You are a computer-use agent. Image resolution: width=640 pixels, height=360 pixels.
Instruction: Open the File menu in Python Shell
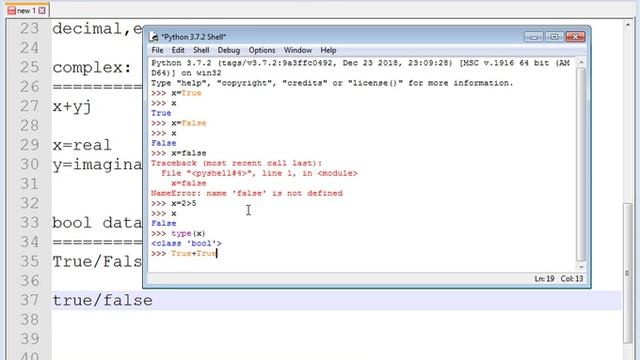(157, 50)
